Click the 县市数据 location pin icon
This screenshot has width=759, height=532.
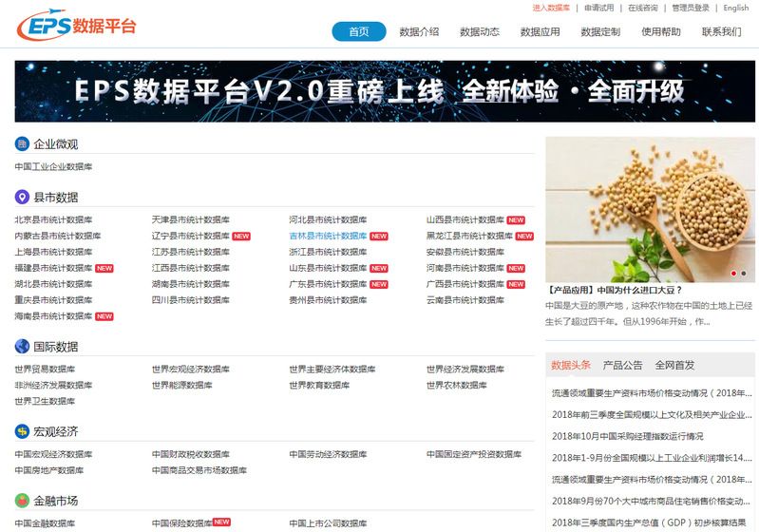pos(22,198)
